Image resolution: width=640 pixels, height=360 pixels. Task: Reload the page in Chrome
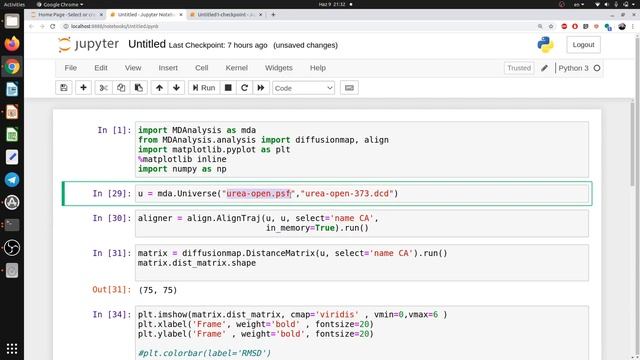53,26
